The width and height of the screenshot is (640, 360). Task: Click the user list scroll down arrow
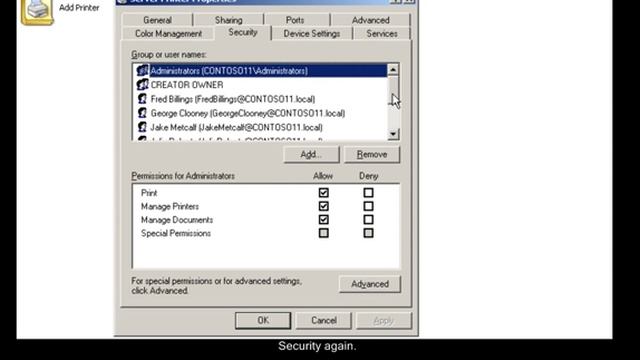(393, 133)
